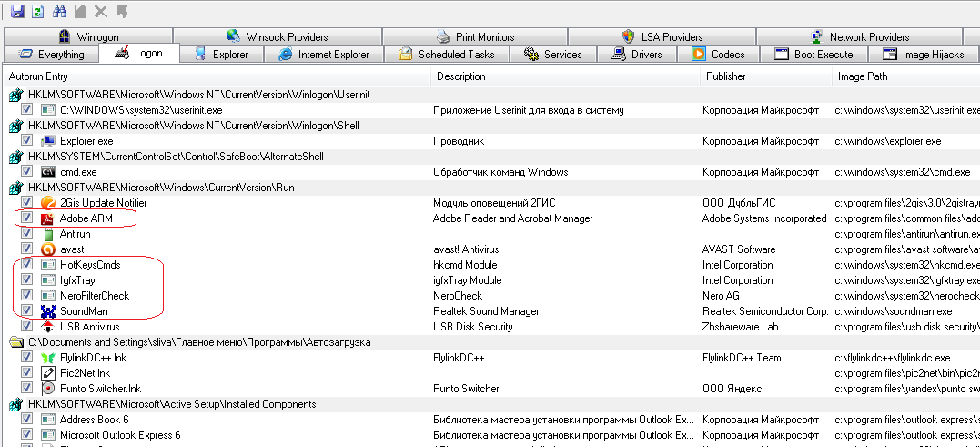Click the Adobe ARM entry icon
Viewport: 980px width, 447px height.
(48, 218)
